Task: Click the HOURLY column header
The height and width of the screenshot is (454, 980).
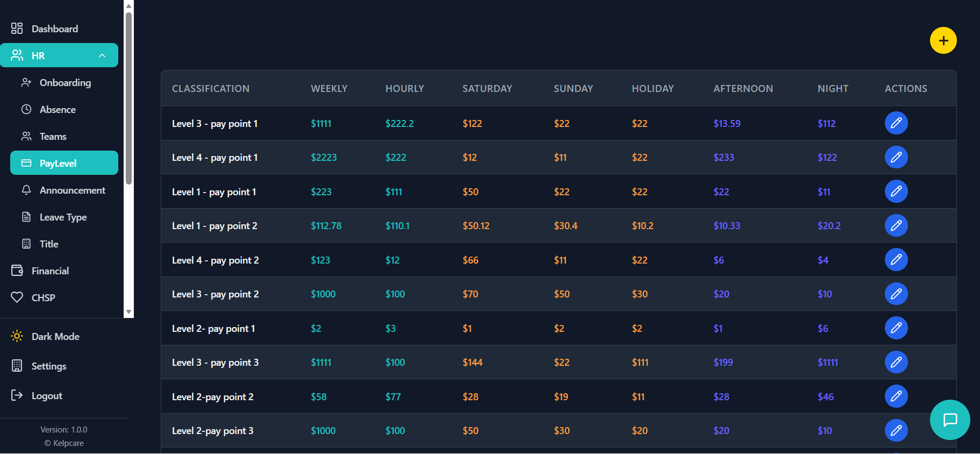Action: click(x=405, y=89)
